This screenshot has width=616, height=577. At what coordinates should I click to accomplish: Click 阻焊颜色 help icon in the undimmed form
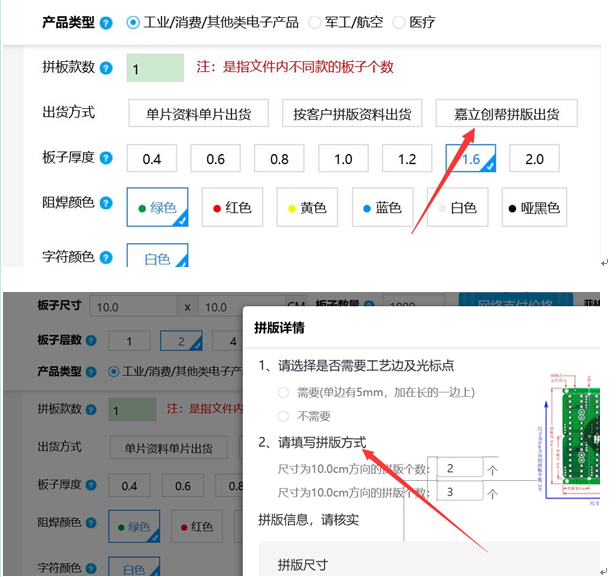click(106, 204)
